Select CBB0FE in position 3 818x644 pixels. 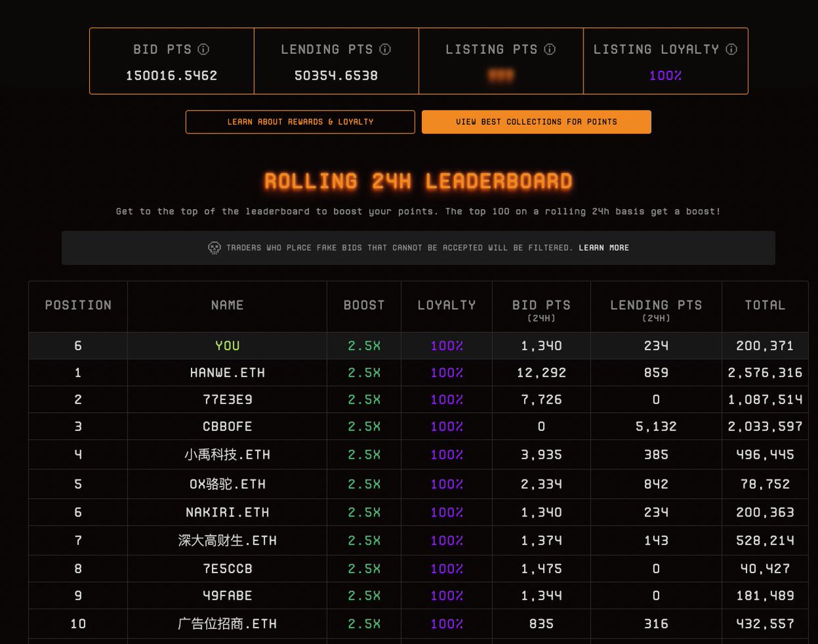[227, 427]
